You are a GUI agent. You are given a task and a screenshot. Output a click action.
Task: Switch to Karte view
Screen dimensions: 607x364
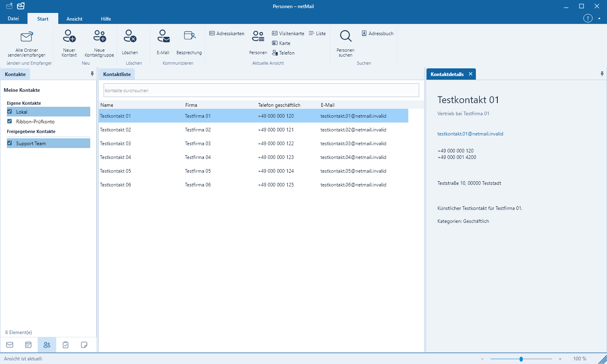(x=281, y=43)
